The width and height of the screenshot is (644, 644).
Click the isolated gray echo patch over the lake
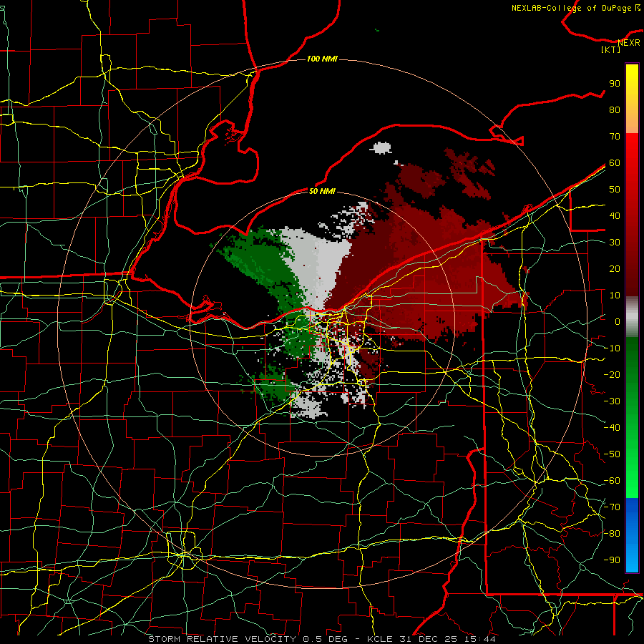click(381, 147)
